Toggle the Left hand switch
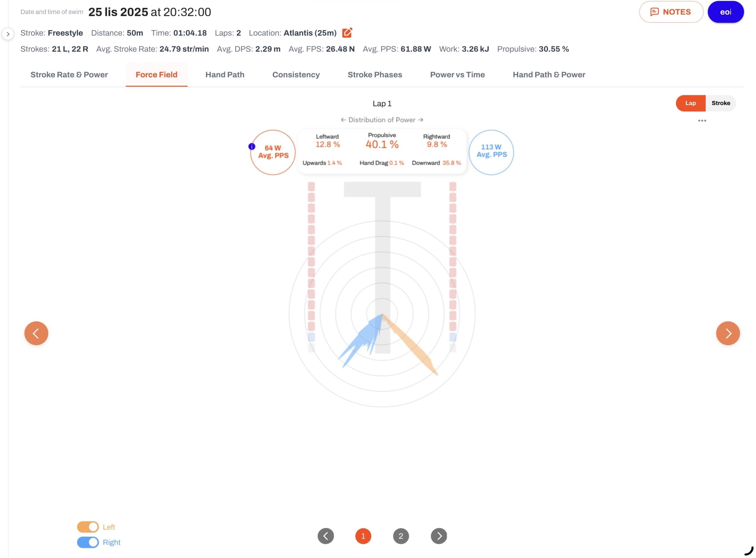 coord(88,527)
